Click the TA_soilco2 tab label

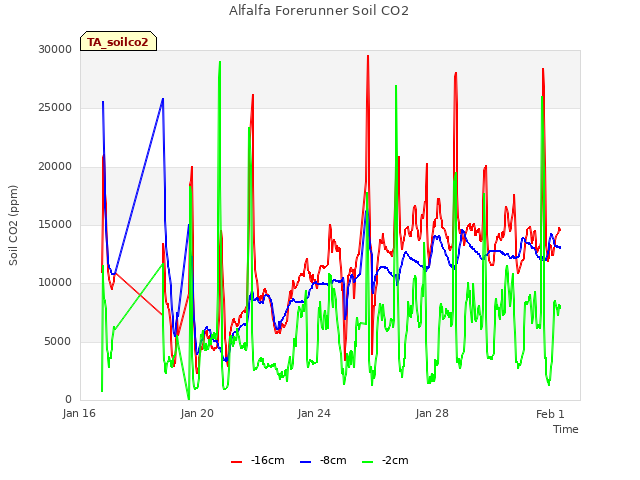pos(118,42)
